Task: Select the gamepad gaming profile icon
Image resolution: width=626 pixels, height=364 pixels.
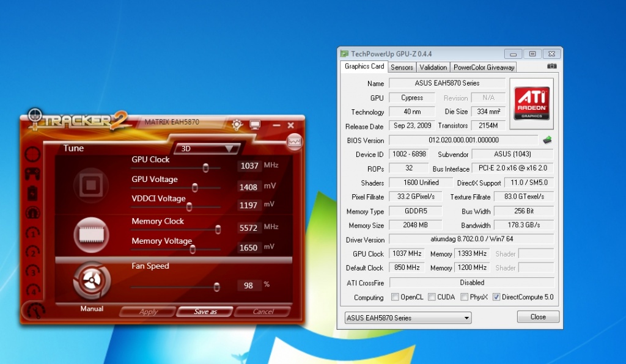Action: 33,174
